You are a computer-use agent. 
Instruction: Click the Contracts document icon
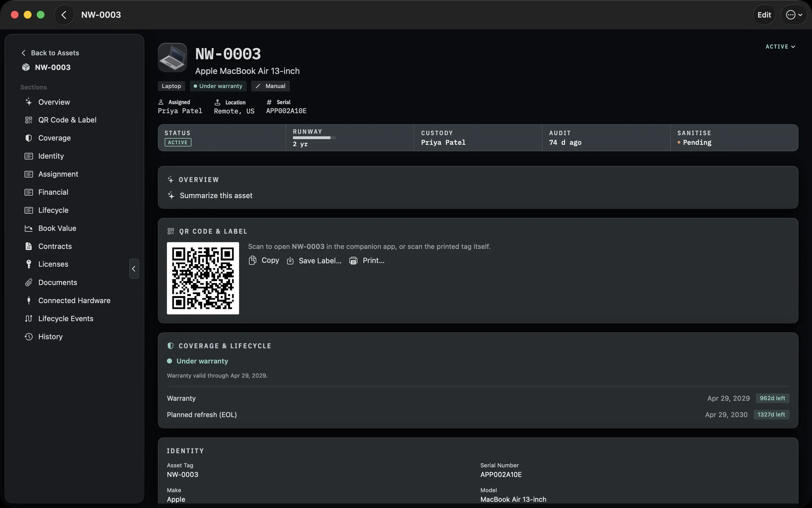click(x=28, y=246)
